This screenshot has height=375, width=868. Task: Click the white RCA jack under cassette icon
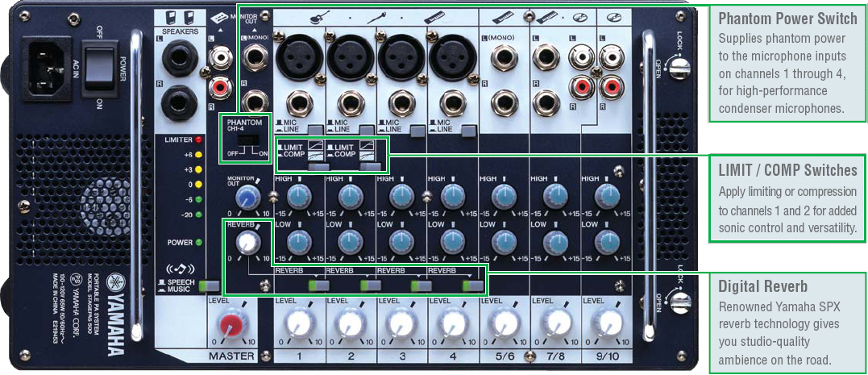(220, 56)
